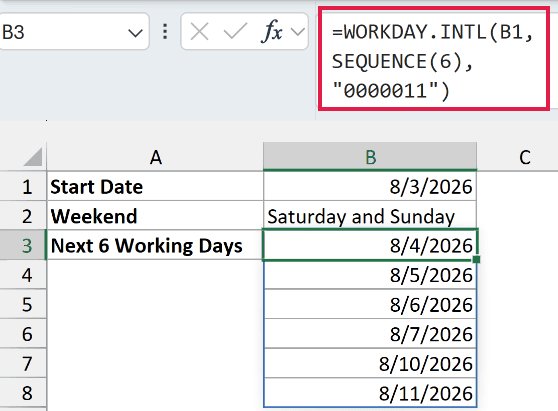Select row 6 header

click(x=23, y=334)
